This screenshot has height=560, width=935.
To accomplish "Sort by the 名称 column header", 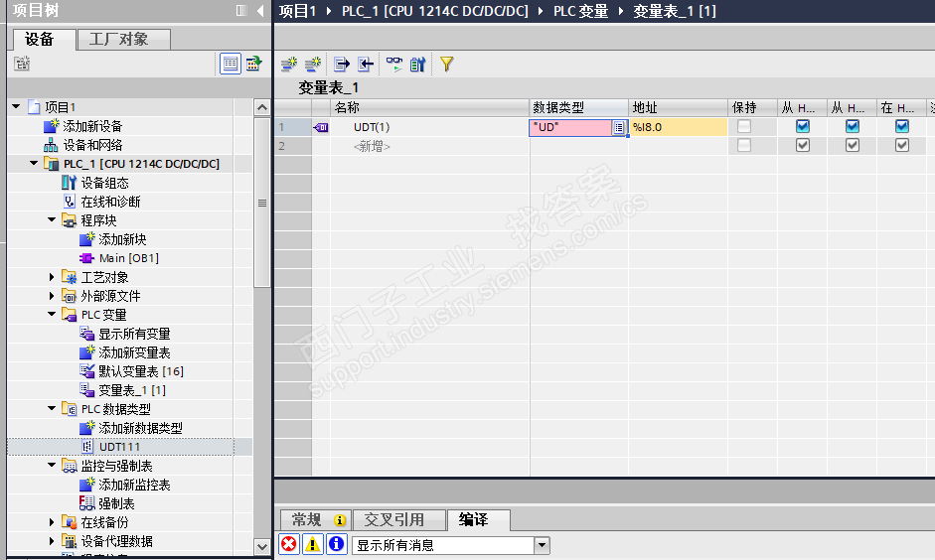I will [429, 108].
